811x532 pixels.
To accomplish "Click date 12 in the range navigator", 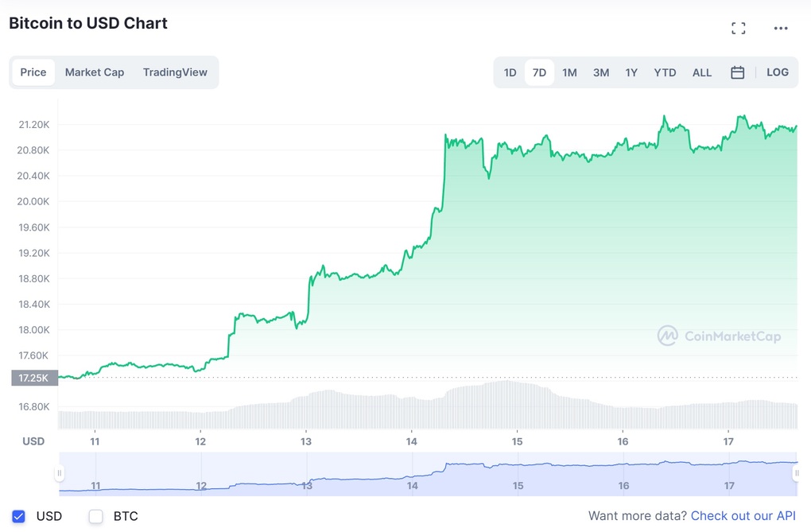I will click(201, 485).
